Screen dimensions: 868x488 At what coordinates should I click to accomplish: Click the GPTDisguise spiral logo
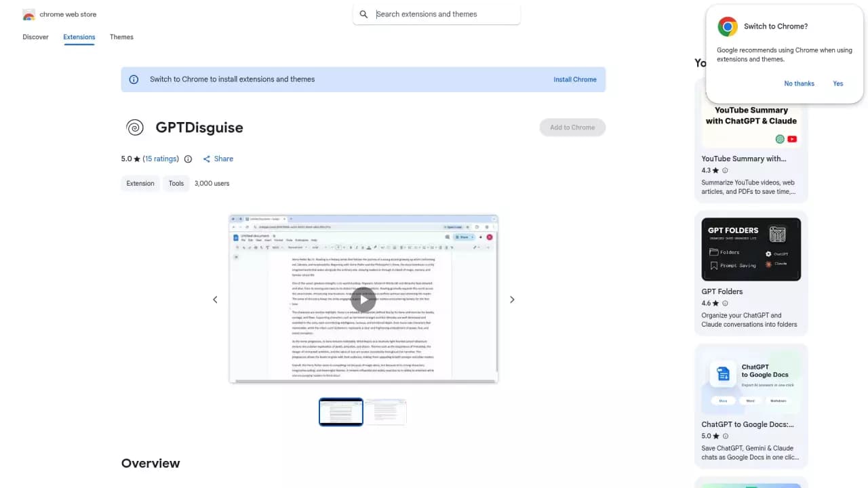[135, 127]
